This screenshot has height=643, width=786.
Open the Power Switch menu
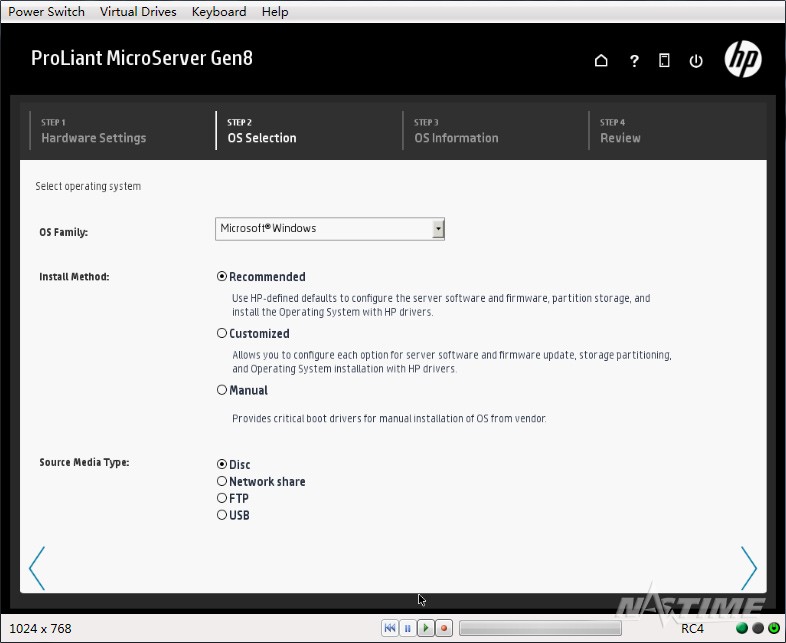(46, 12)
